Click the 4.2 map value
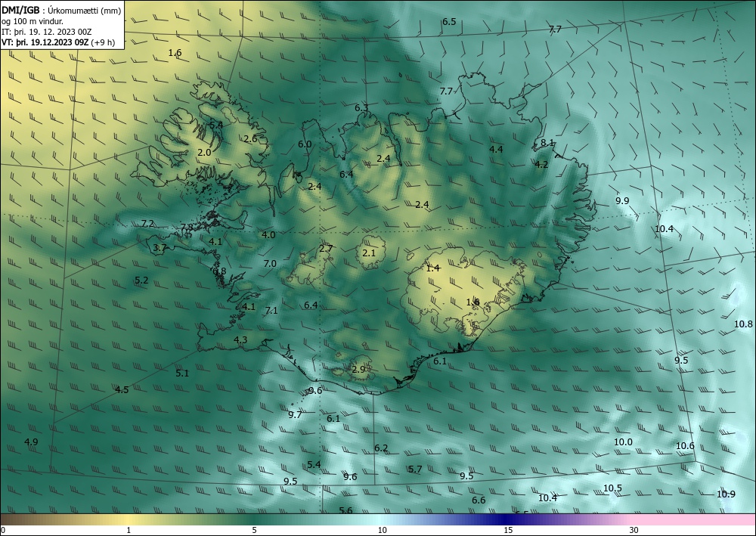Screen dimensions: 756x536 [541, 164]
